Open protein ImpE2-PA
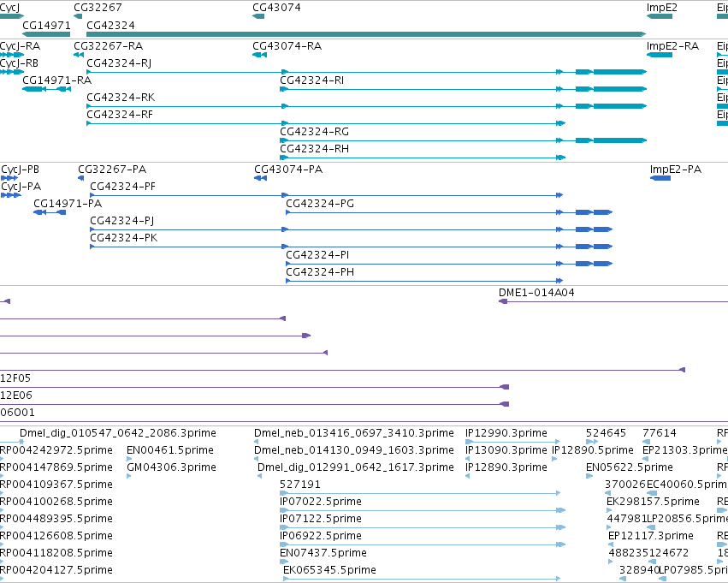The image size is (728, 583). point(676,170)
